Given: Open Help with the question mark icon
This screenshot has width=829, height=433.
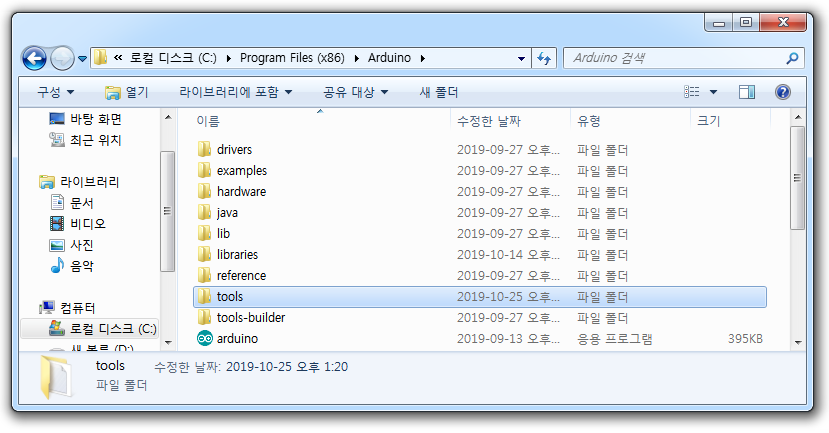Looking at the screenshot, I should coord(782,92).
